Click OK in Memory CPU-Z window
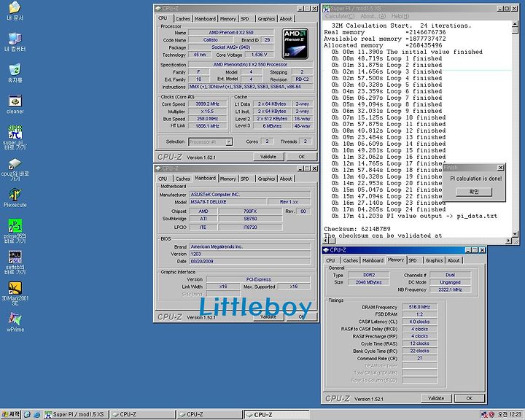This screenshot has height=420, width=525. [470, 399]
